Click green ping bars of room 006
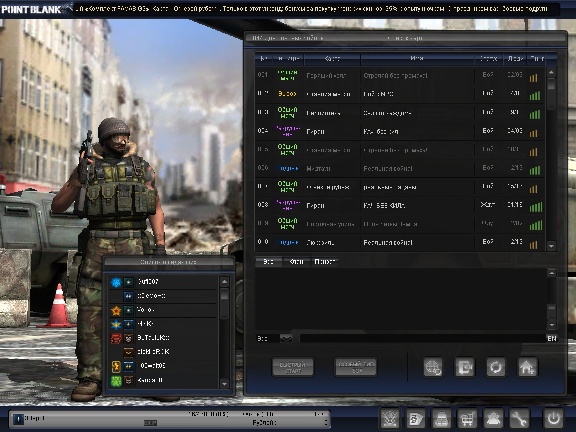The width and height of the screenshot is (576, 432). tap(535, 170)
